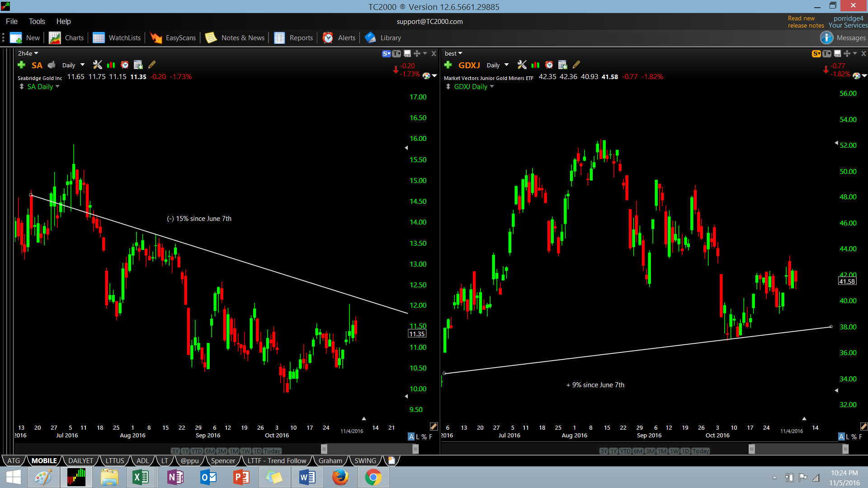The image size is (868, 488).
Task: Toggle logarithmic scale 'L' on SA chart
Action: [x=418, y=437]
